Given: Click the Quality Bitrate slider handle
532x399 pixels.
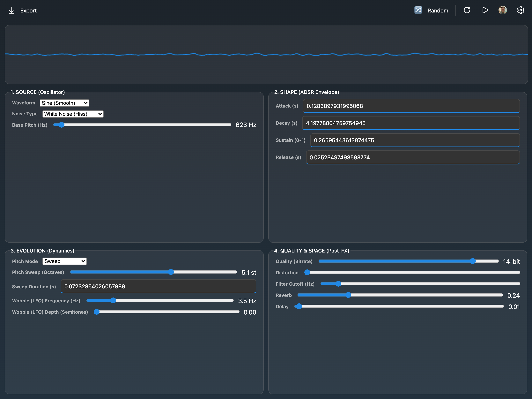Looking at the screenshot, I should [473, 261].
